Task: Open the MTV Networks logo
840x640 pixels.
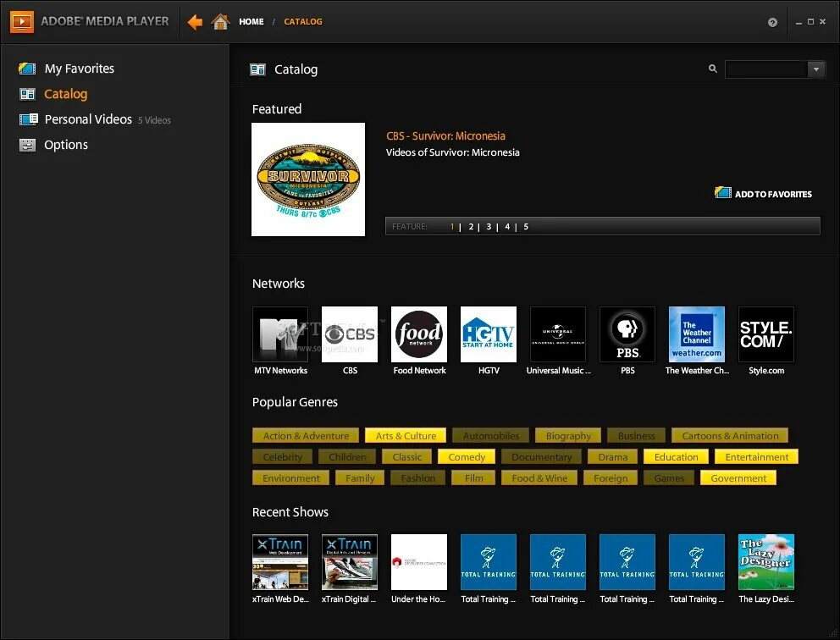Action: [x=280, y=334]
